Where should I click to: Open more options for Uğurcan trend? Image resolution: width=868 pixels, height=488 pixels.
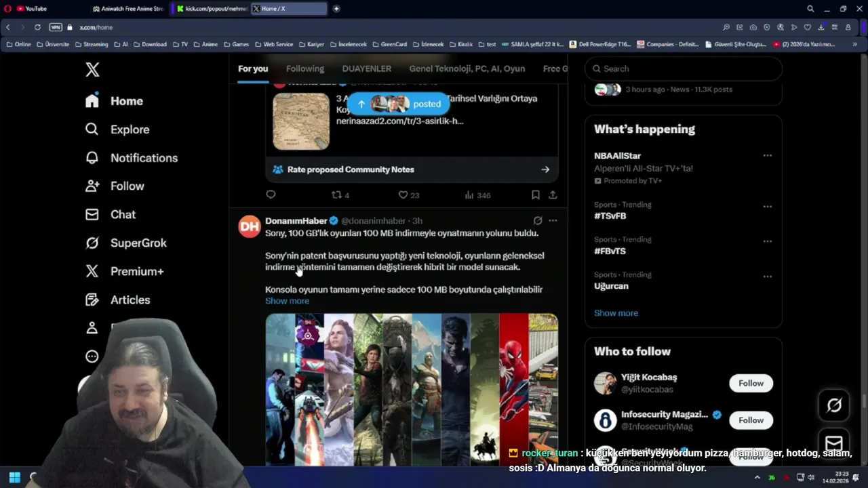coord(767,276)
